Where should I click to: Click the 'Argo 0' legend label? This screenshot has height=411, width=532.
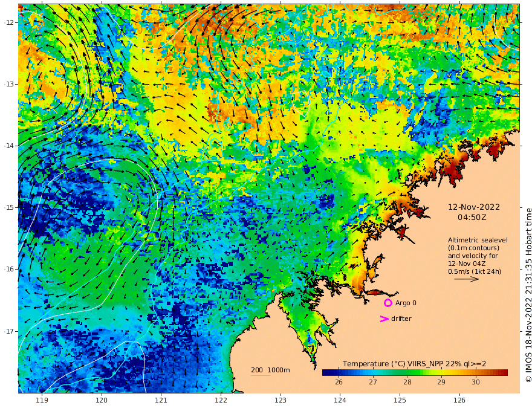coord(406,303)
